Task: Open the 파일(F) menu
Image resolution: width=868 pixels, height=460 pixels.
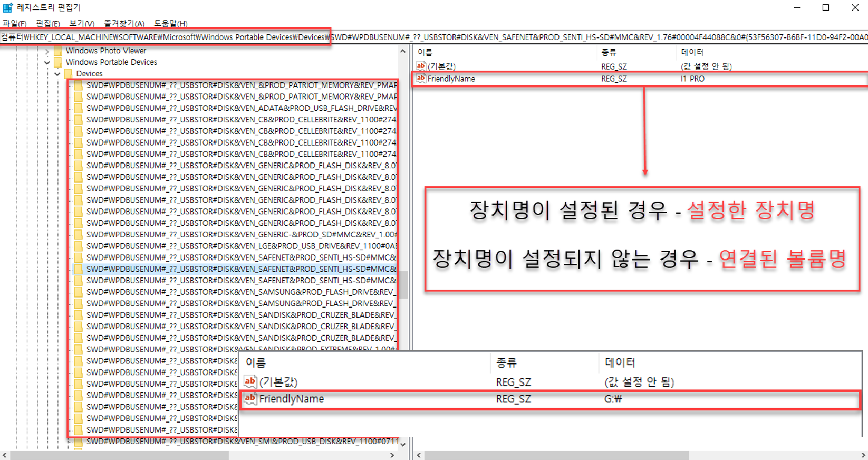Action: [x=14, y=24]
